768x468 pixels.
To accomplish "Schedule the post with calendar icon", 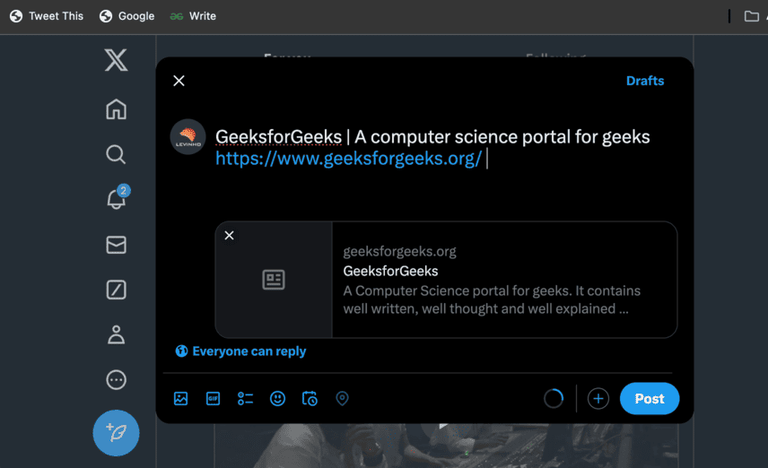I will (x=310, y=398).
